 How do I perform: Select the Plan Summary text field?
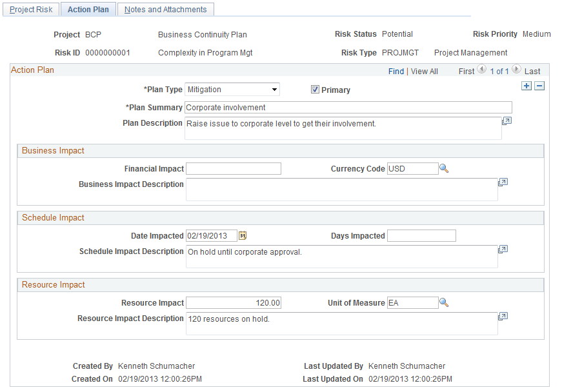click(348, 108)
